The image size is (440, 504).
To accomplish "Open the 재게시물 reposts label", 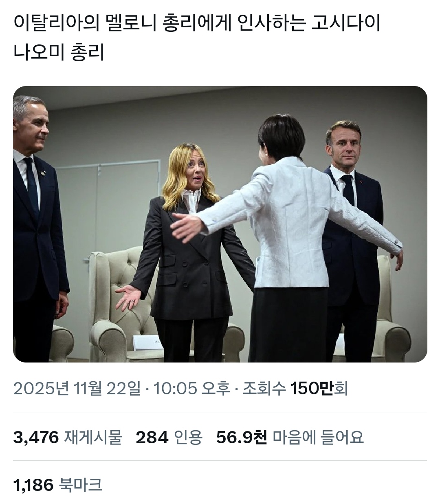I will (x=93, y=438).
